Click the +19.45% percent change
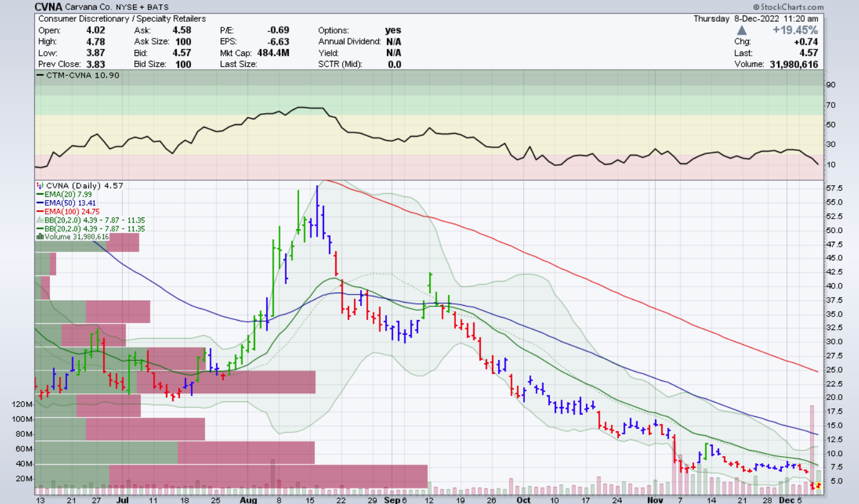Image resolution: width=859 pixels, height=504 pixels. pyautogui.click(x=796, y=30)
